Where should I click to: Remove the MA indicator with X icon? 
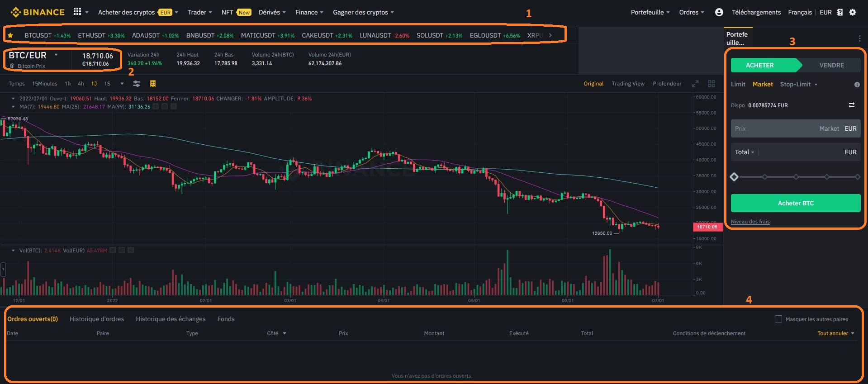click(x=174, y=107)
